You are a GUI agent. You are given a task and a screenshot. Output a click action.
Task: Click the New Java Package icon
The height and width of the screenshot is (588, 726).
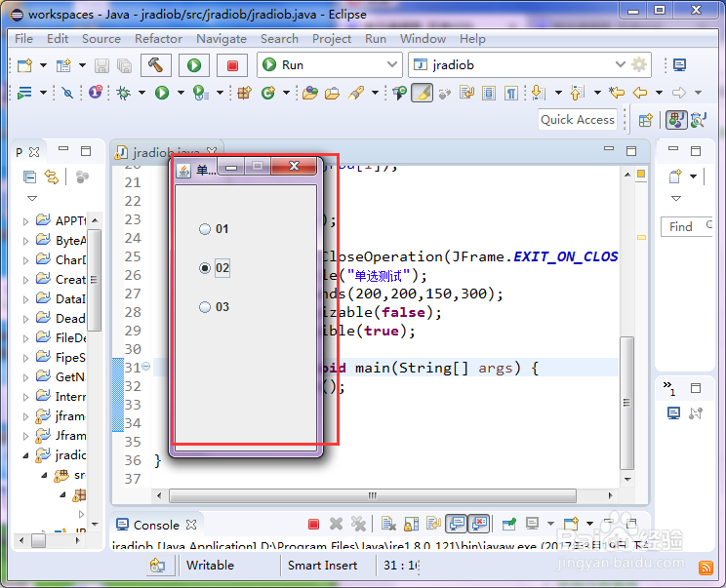244,93
